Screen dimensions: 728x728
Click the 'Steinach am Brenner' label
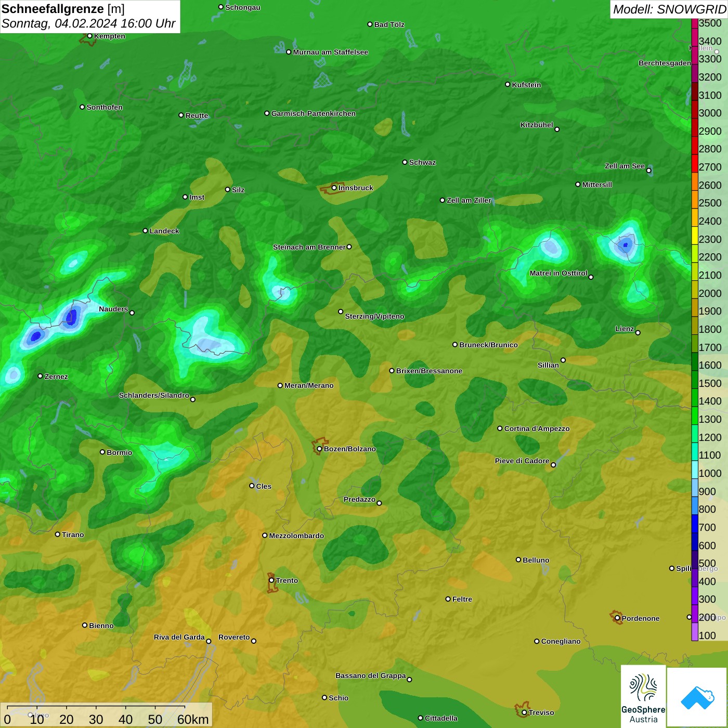click(x=309, y=247)
